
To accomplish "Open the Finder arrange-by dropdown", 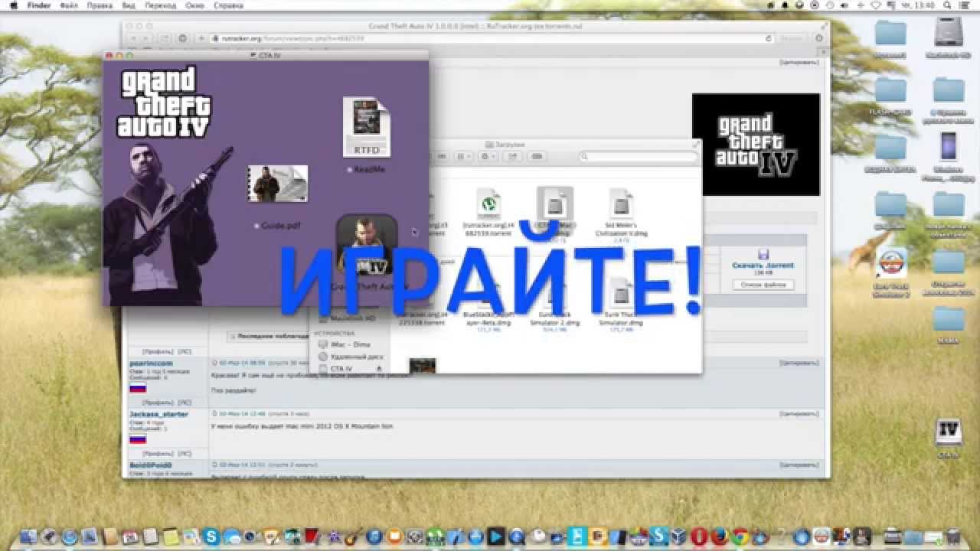I will point(463,156).
